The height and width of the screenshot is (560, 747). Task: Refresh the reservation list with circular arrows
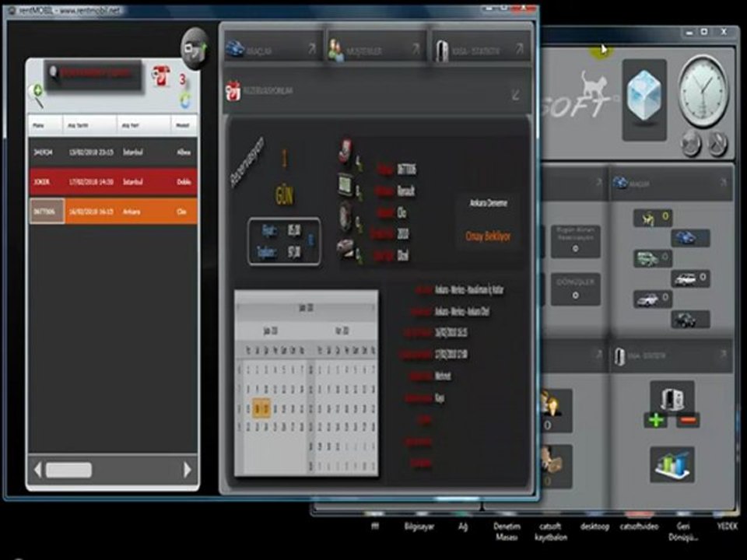[185, 100]
